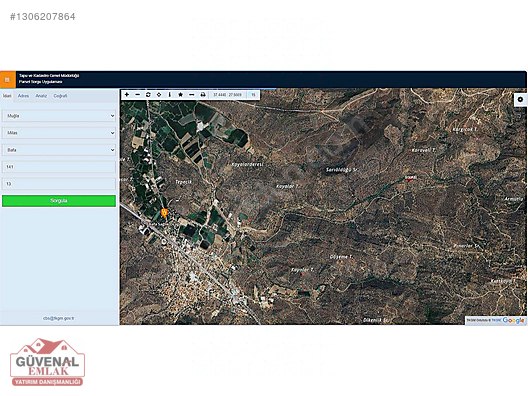Screen dimensions: 528x396
Task: Click the Kayalarderesi map label
Action: pyautogui.click(x=248, y=164)
